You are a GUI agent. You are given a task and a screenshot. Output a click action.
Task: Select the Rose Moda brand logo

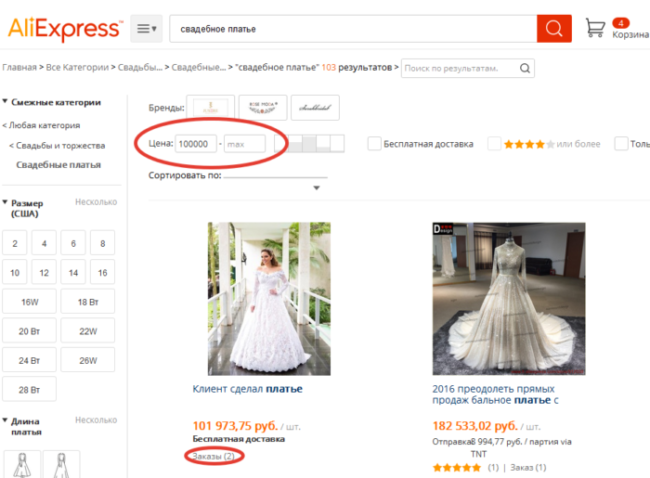pyautogui.click(x=263, y=108)
